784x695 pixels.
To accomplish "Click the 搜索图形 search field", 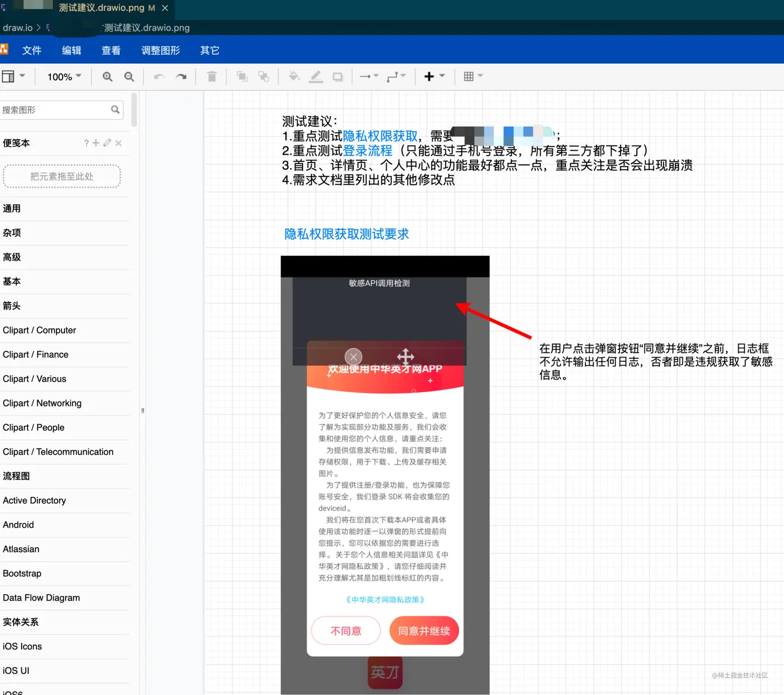I will (x=62, y=110).
